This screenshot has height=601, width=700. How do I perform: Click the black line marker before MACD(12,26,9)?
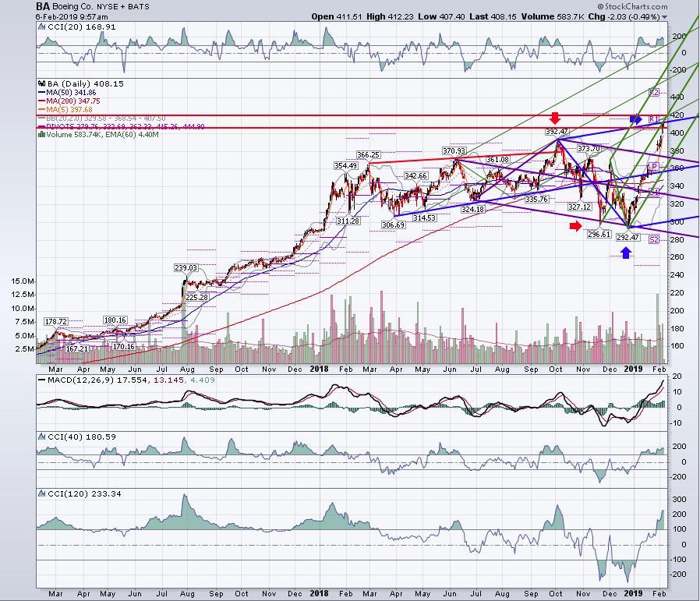click(41, 380)
